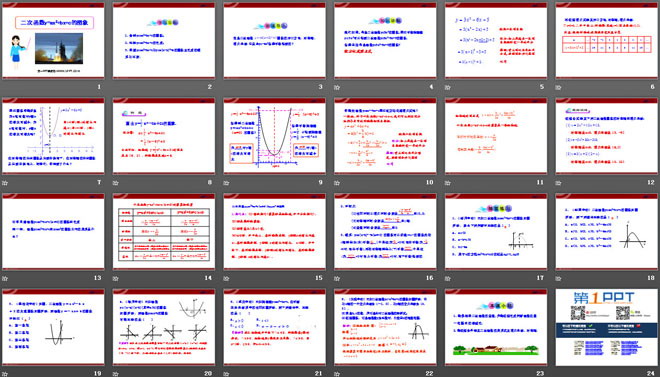660x377 pixels.
Task: Select slide 14 thumbnail with properties table
Action: [x=164, y=231]
